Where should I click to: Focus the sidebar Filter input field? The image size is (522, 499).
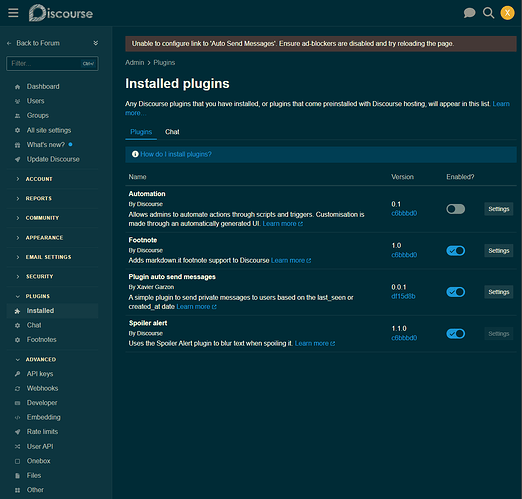[52, 63]
